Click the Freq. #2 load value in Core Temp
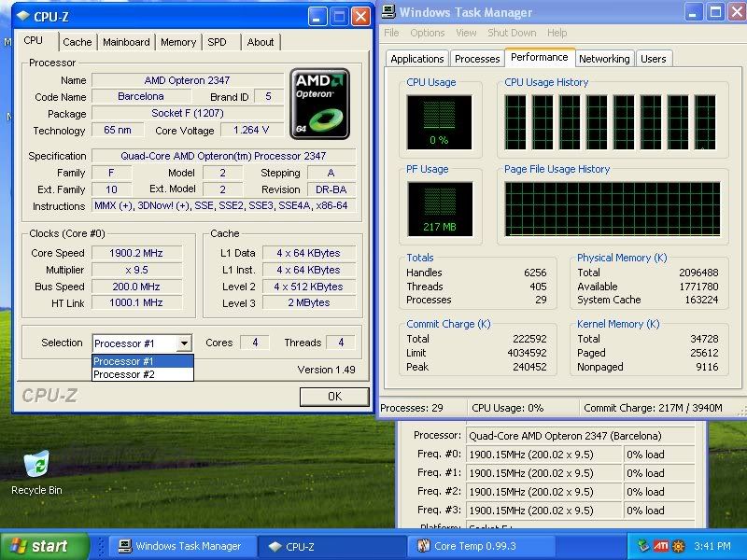 658,492
